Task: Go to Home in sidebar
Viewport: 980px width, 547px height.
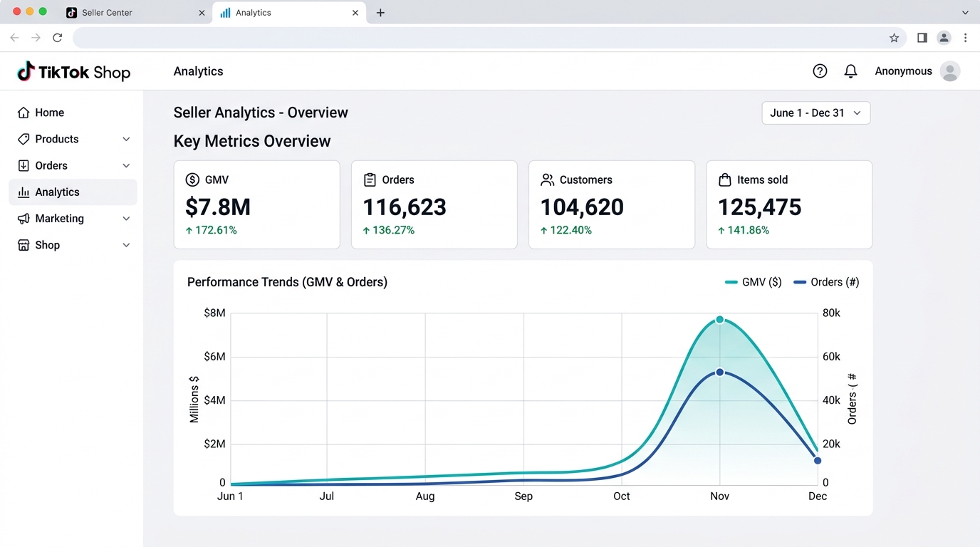Action: point(73,113)
